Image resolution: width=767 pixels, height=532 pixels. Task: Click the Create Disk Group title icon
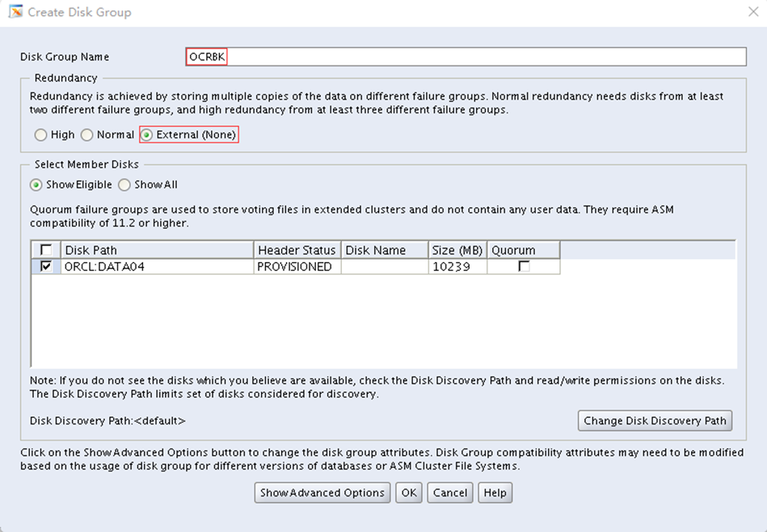15,12
